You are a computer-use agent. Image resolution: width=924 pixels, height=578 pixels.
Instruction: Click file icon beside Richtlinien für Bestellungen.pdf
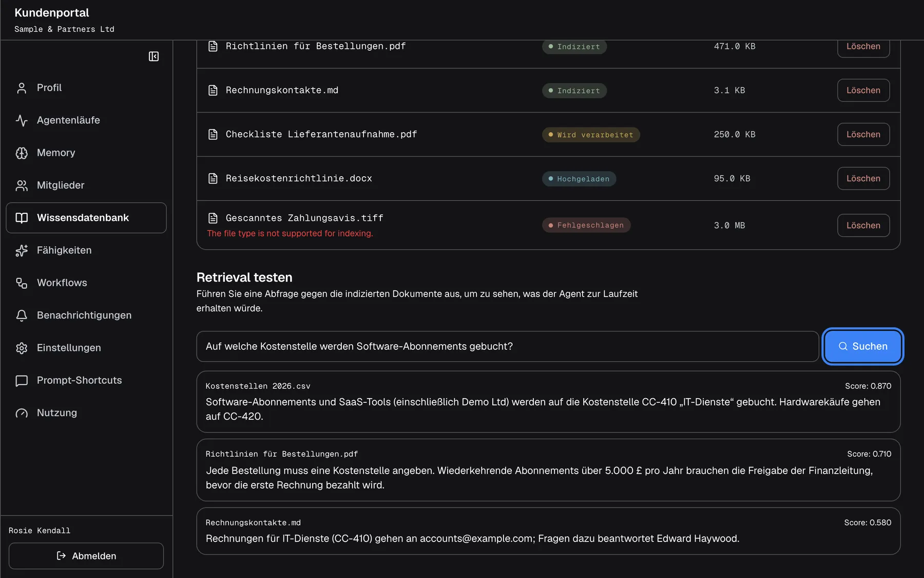(213, 46)
